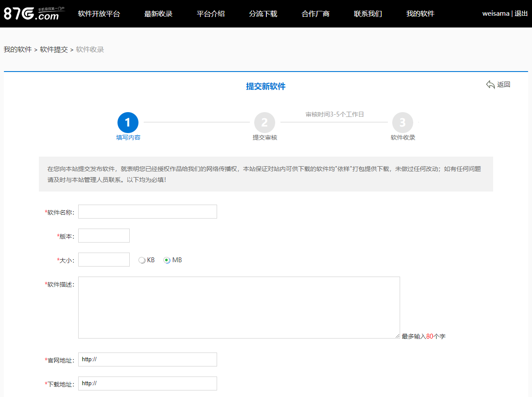Click the 87G.com site logo
The height and width of the screenshot is (397, 532).
[x=31, y=14]
